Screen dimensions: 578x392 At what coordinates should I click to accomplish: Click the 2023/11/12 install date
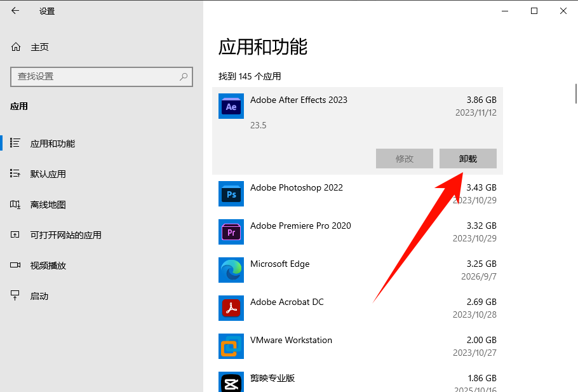pos(476,112)
